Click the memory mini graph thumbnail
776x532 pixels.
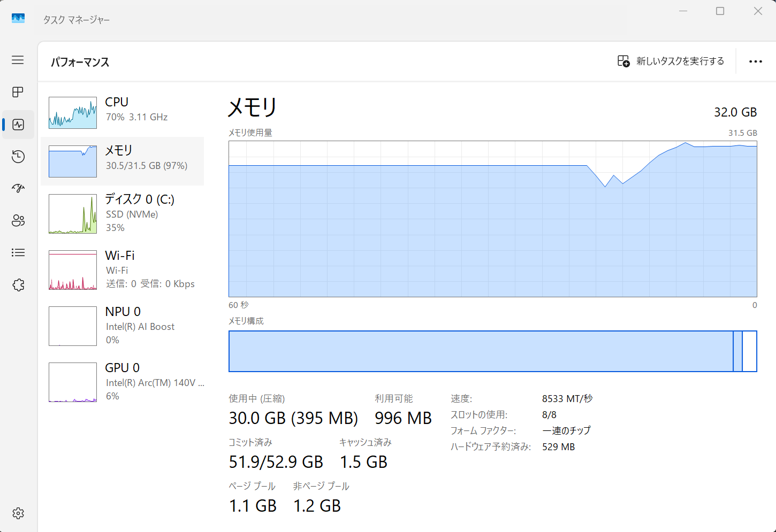(73, 161)
